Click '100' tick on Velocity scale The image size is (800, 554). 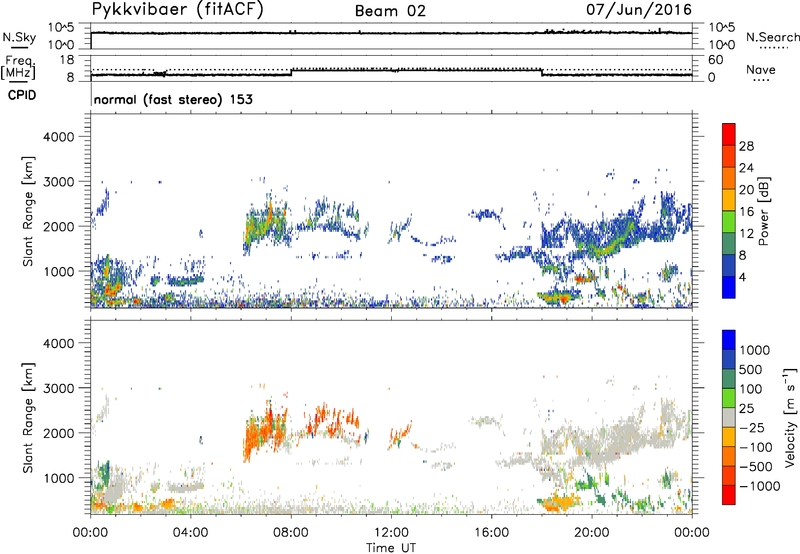752,389
